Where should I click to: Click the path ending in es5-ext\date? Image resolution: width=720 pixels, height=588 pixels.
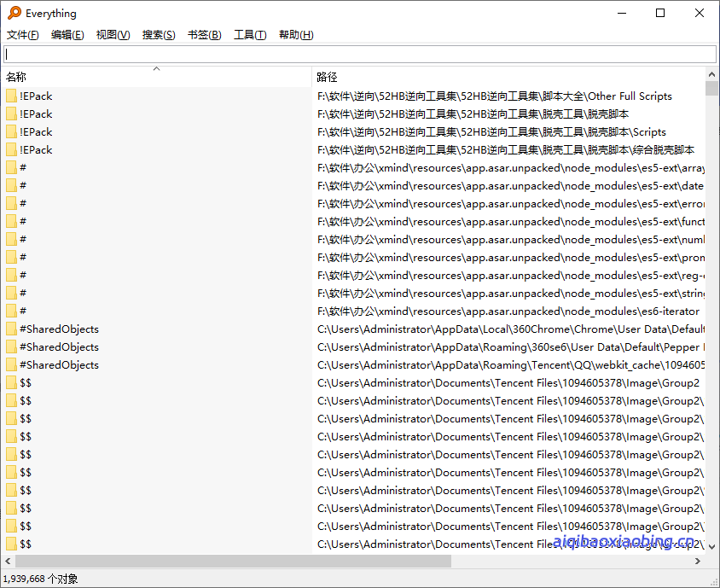[510, 185]
